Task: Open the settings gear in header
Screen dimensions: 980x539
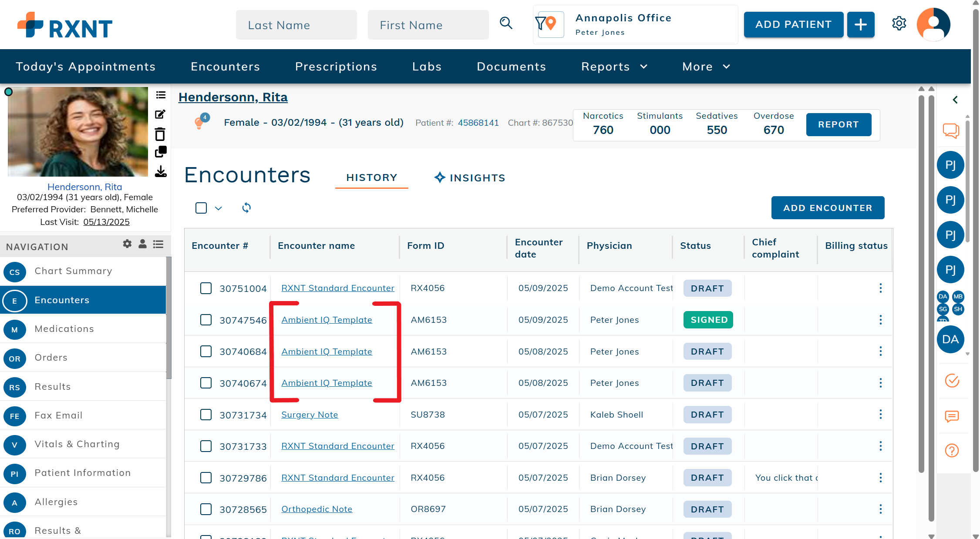Action: click(x=899, y=23)
